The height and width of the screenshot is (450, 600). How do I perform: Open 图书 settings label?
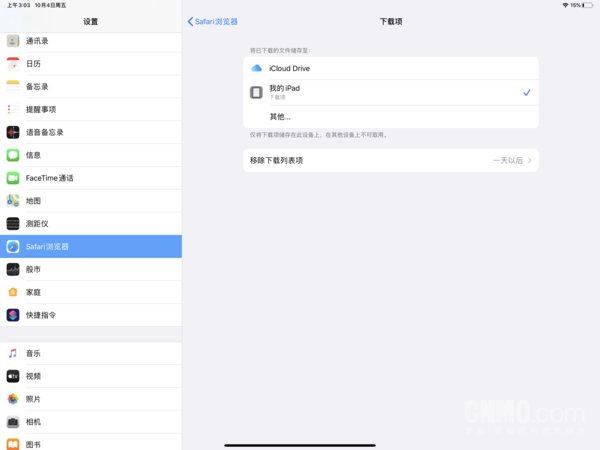point(33,445)
